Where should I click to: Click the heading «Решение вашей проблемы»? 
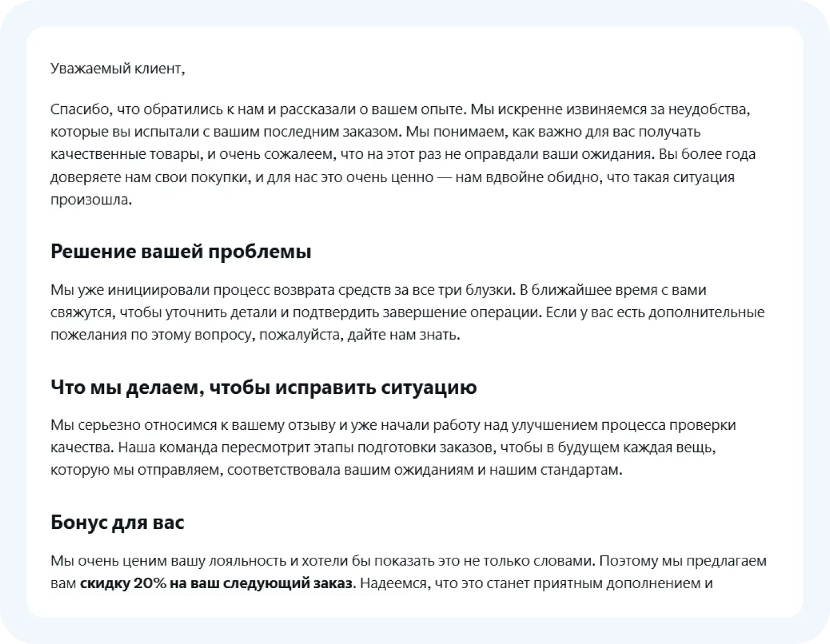pyautogui.click(x=181, y=251)
